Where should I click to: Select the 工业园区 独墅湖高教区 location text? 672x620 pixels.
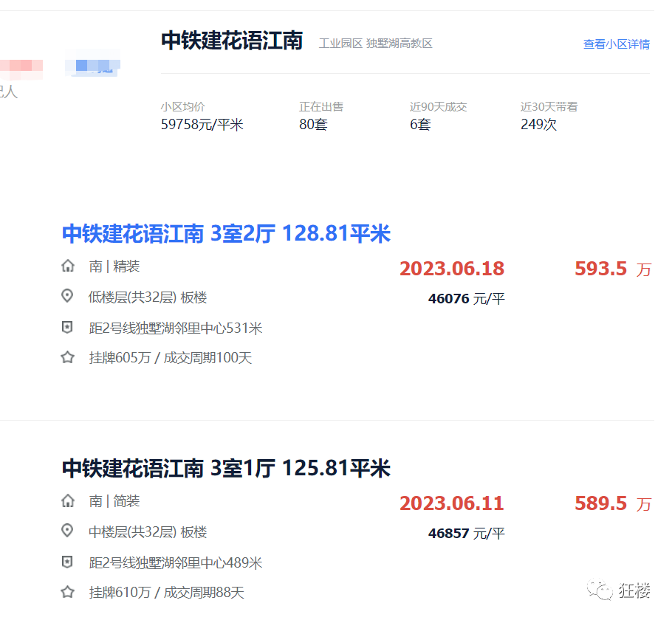[x=375, y=44]
